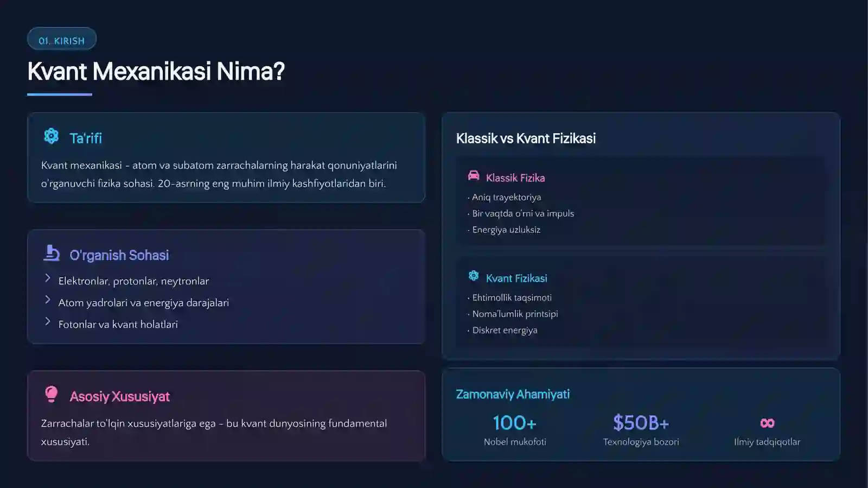Select the 100+ Nobel mukofoti statistic
The width and height of the screenshot is (868, 488).
[x=515, y=430]
